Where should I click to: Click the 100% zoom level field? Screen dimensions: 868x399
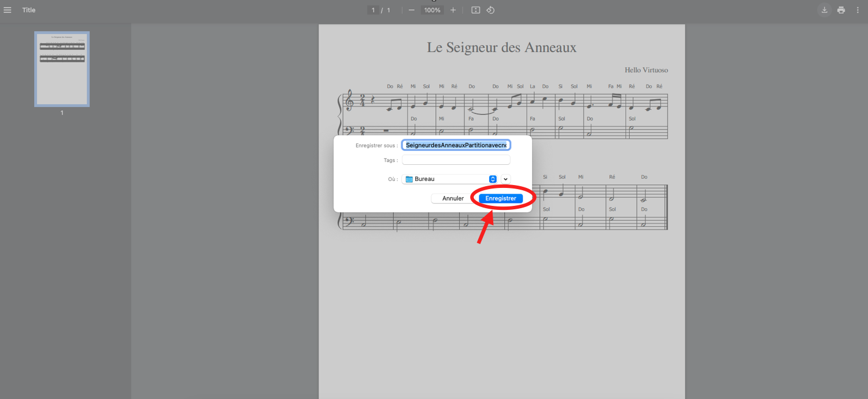point(433,10)
